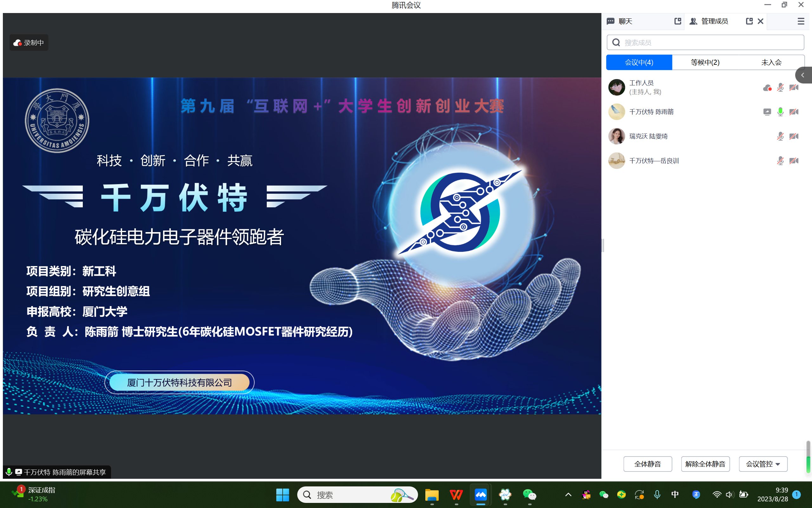The width and height of the screenshot is (812, 508).
Task: Click the 全体静音 mute all button
Action: pyautogui.click(x=648, y=464)
